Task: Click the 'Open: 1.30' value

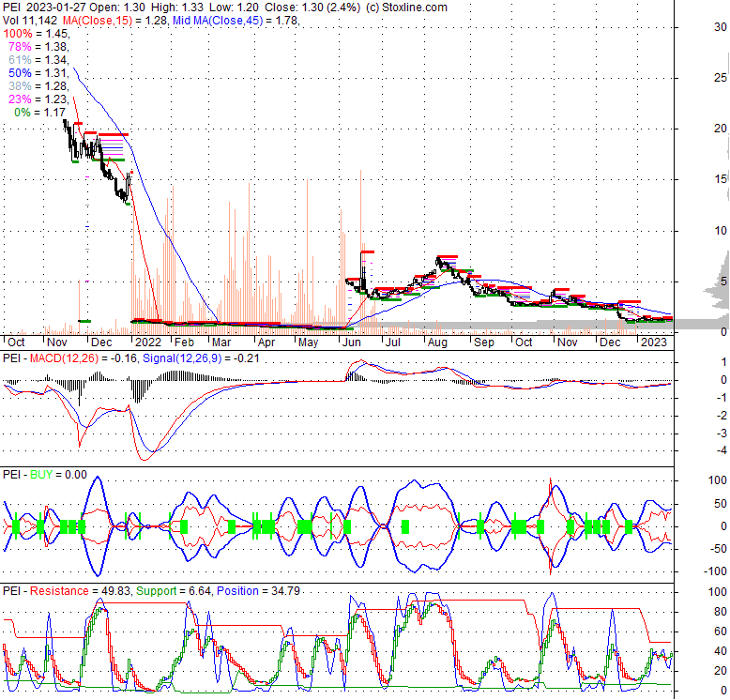Action: 117,8
